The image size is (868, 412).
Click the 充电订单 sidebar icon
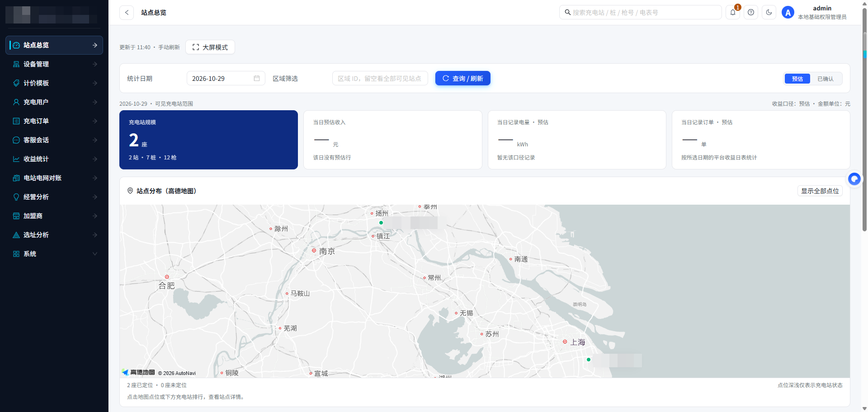[16, 121]
